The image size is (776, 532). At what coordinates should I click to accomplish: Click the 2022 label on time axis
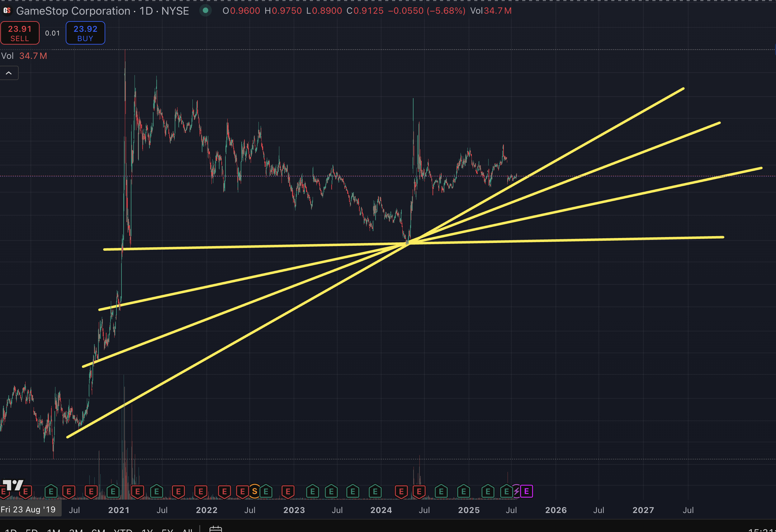[207, 510]
